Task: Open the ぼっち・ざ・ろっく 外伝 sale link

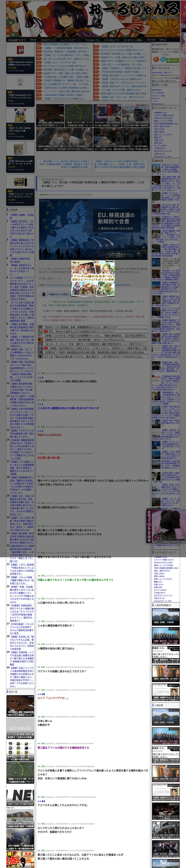Action: pos(93,344)
